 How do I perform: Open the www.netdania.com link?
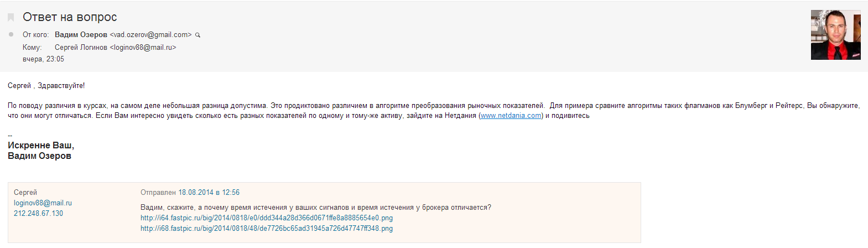(x=511, y=116)
